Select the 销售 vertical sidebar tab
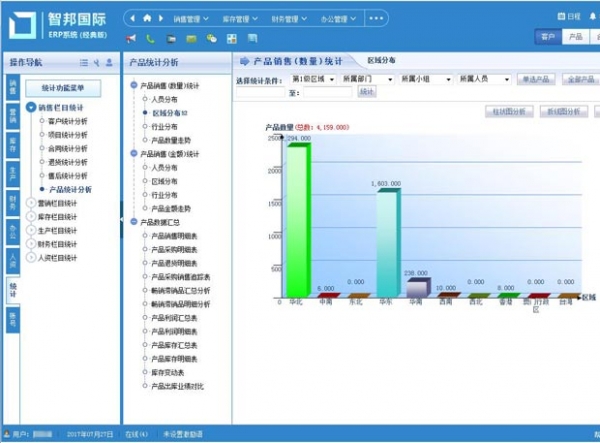Viewport: 600px width, 443px height. click(13, 87)
